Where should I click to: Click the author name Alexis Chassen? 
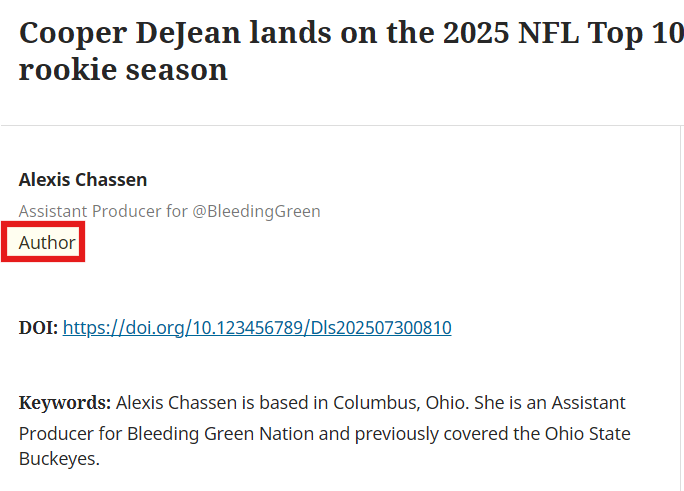(83, 180)
